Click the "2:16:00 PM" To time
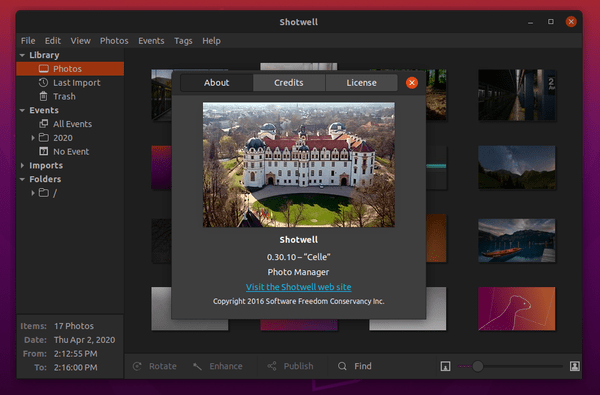600x395 pixels. (x=75, y=367)
